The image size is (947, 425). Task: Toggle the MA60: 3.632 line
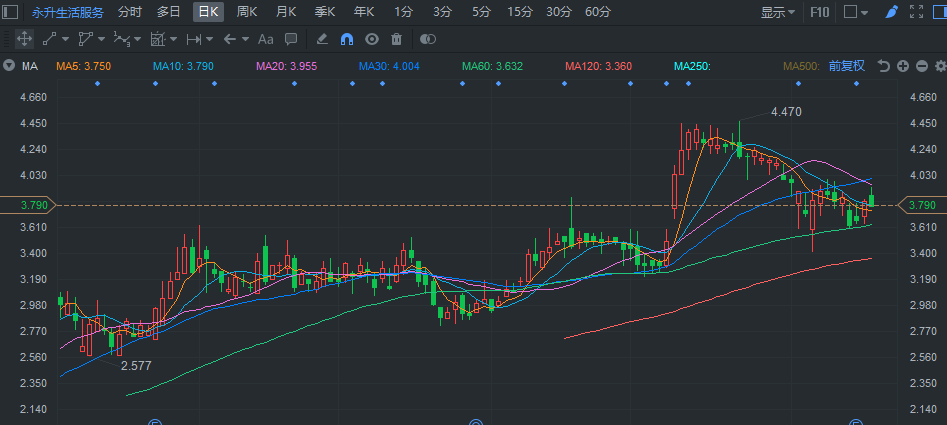click(492, 66)
